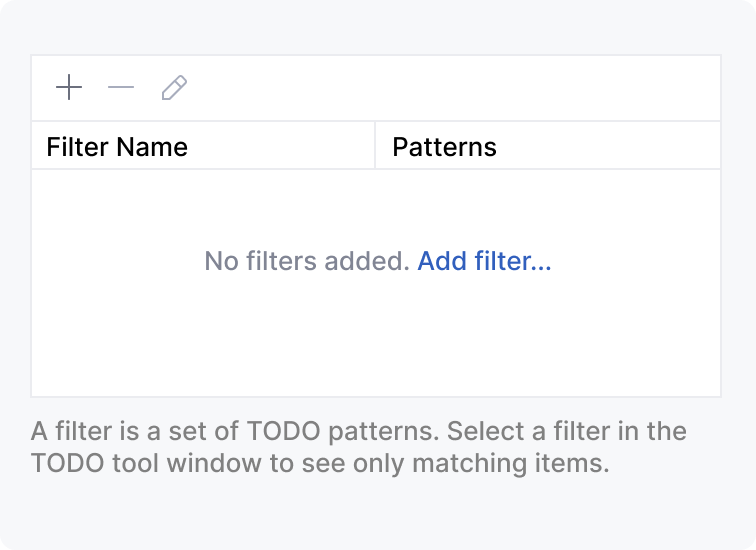756x550 pixels.
Task: Click empty toolbar space right of pencil icon
Action: pyautogui.click(x=450, y=88)
